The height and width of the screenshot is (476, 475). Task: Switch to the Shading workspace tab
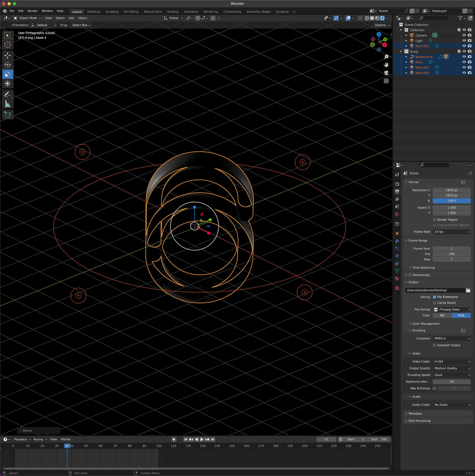[173, 12]
